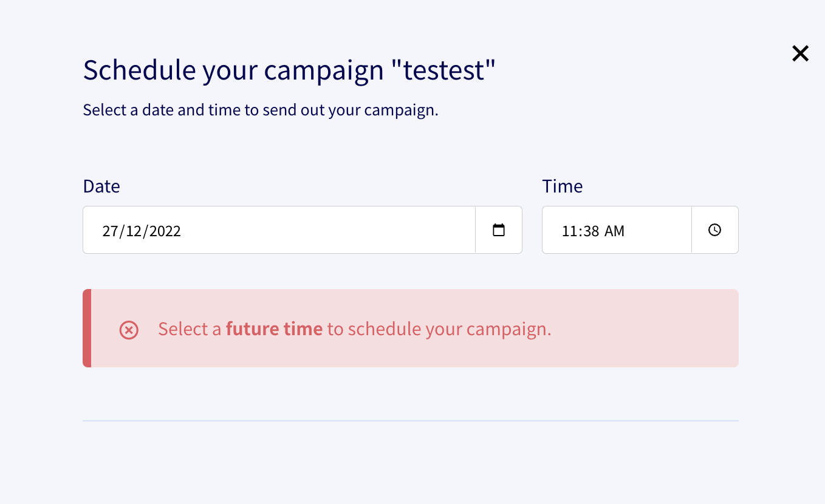The height and width of the screenshot is (504, 825).
Task: Click the horizontal divider line below alert
Action: coord(410,420)
